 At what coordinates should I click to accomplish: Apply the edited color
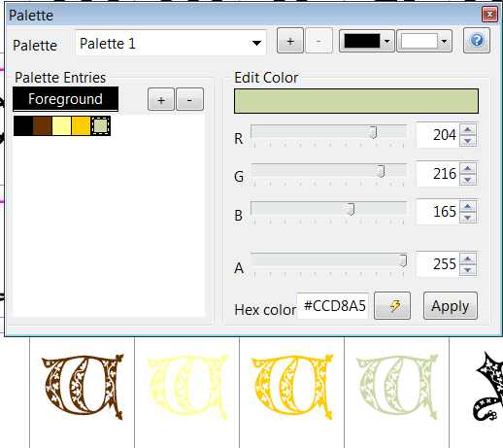451,306
